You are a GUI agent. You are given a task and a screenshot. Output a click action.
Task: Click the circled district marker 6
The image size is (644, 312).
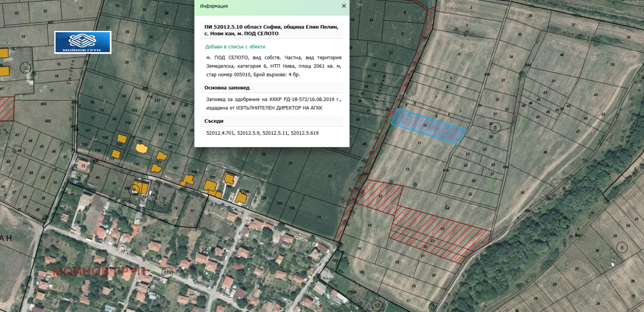pos(622,248)
